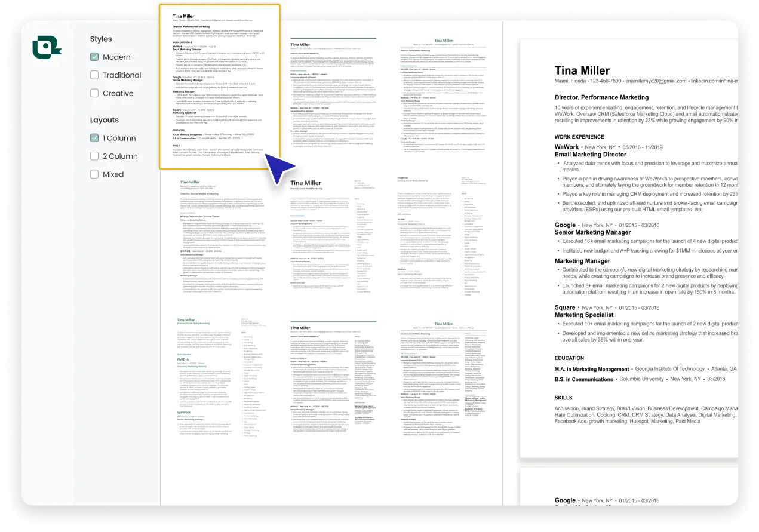759x532 pixels.
Task: Uncheck the Modern style checkbox
Action: [x=94, y=57]
